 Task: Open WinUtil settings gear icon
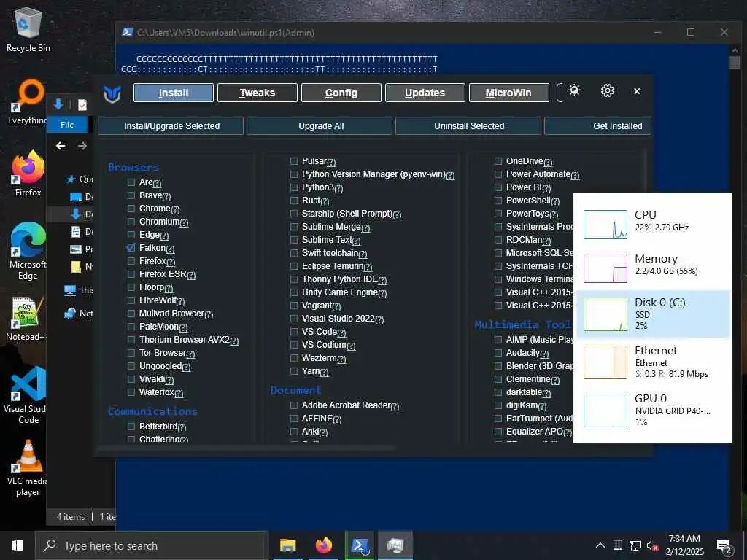coord(608,90)
